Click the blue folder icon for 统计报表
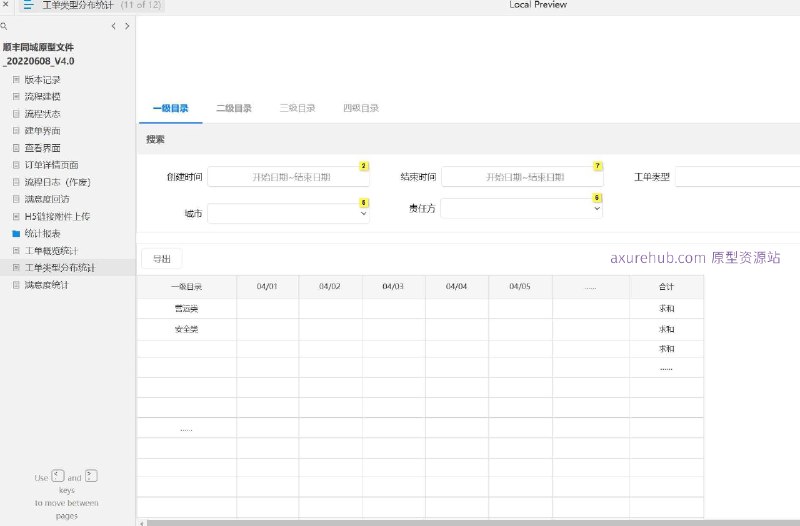The image size is (800, 526). (x=16, y=234)
